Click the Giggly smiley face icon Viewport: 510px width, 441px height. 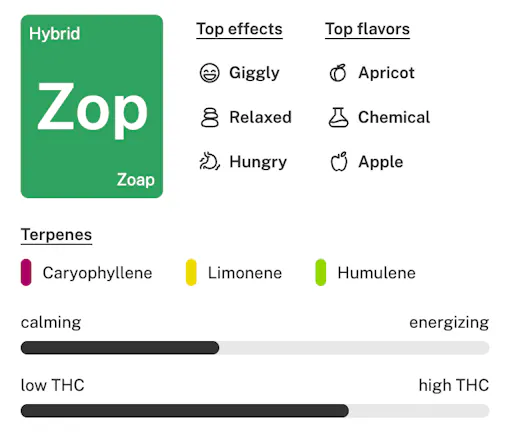pos(209,73)
